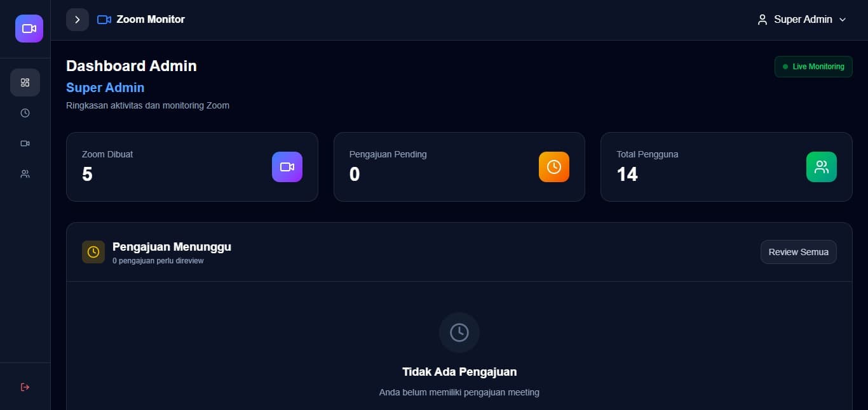Click the grey clock icon above Tidak Ada Pengajuan
The height and width of the screenshot is (410, 868).
[459, 333]
